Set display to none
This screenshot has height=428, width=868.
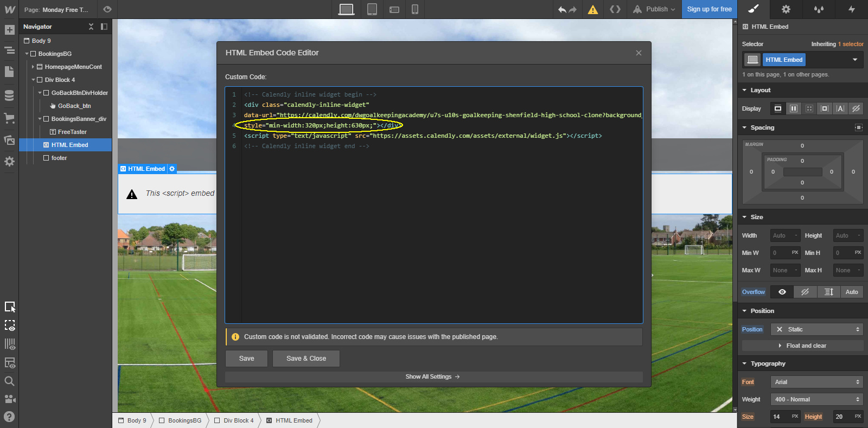tap(856, 108)
